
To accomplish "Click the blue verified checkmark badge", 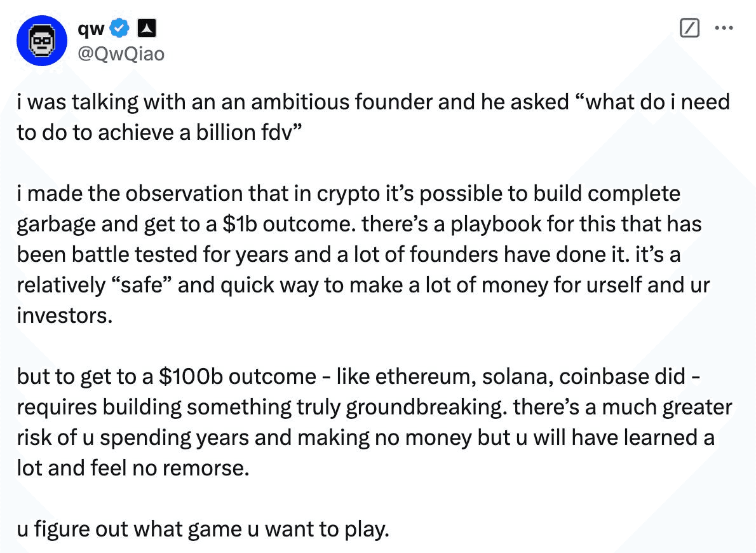I will [119, 29].
